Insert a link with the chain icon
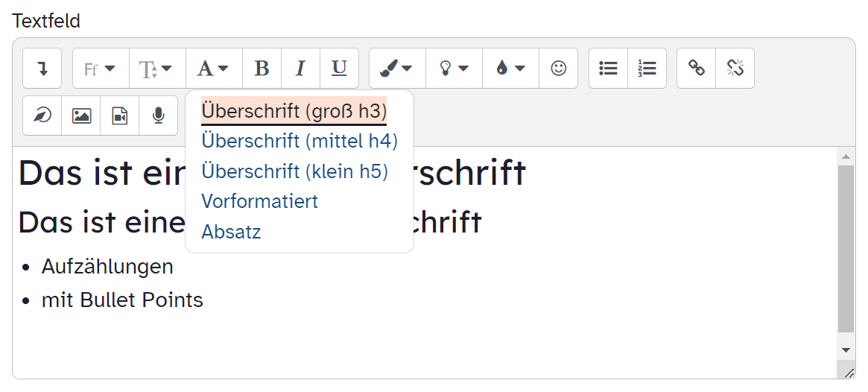Viewport: 868px width, 392px height. (x=697, y=69)
